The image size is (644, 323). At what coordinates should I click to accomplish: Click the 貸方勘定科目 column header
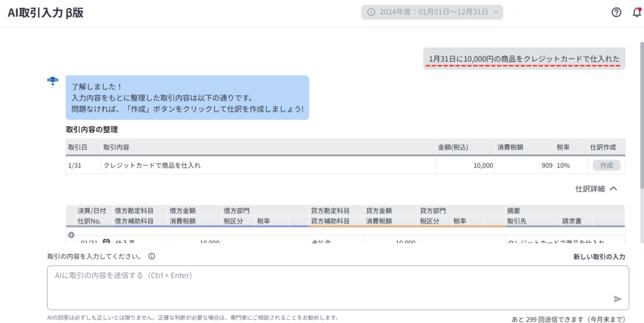click(x=330, y=210)
